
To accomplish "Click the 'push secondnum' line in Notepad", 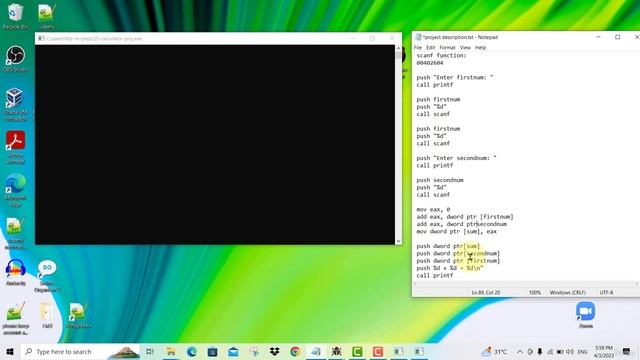I will 440,180.
